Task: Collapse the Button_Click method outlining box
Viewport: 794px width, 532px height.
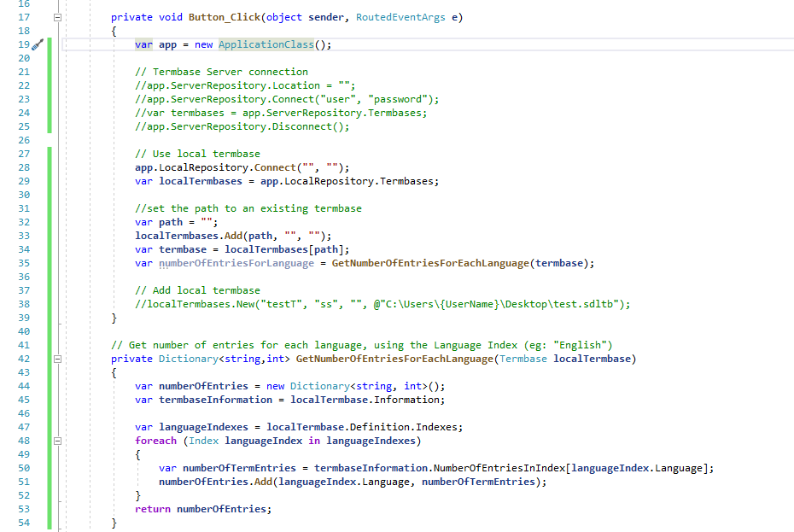Action: tap(58, 17)
